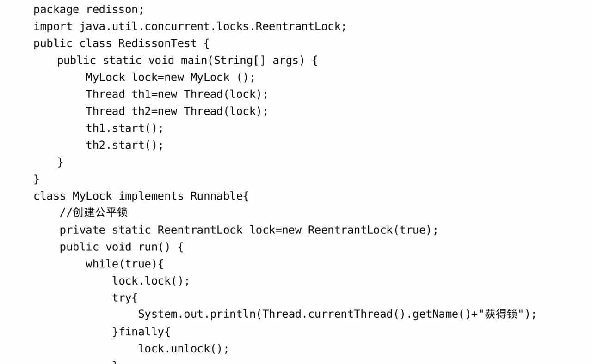Click the lock.unlock() call
This screenshot has width=592, height=364.
tap(184, 349)
